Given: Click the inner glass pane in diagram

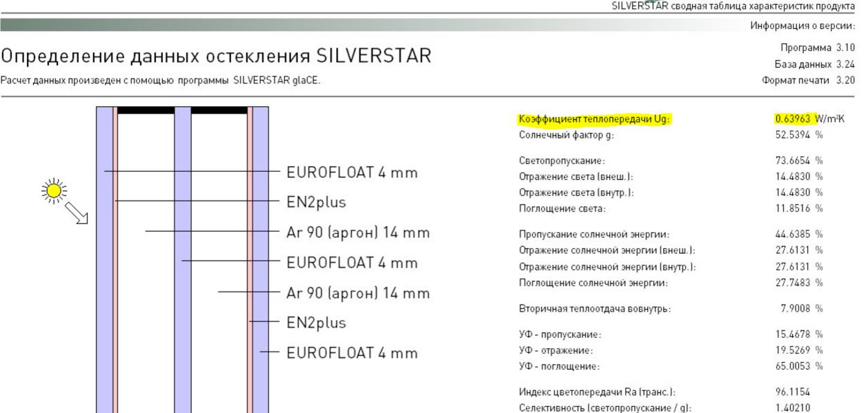Looking at the screenshot, I should point(261,260).
